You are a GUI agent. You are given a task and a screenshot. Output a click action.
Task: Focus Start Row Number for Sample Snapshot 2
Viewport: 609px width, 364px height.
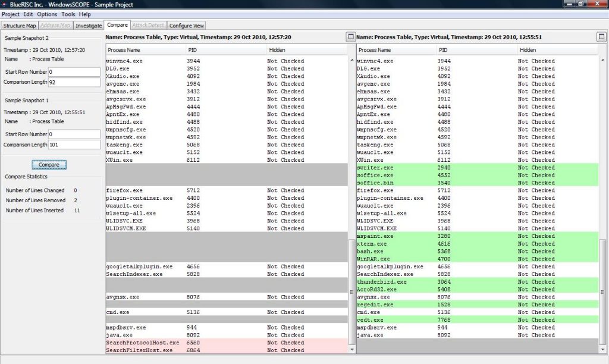[x=74, y=72]
